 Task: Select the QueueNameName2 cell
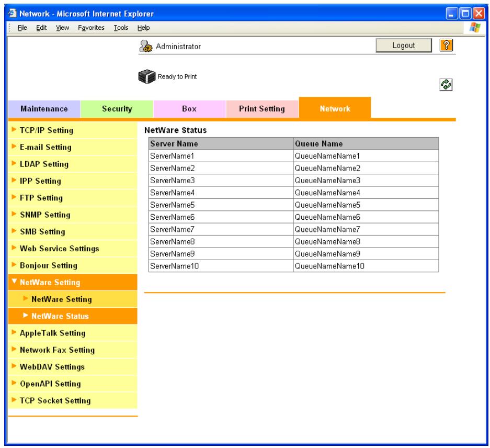tap(366, 168)
